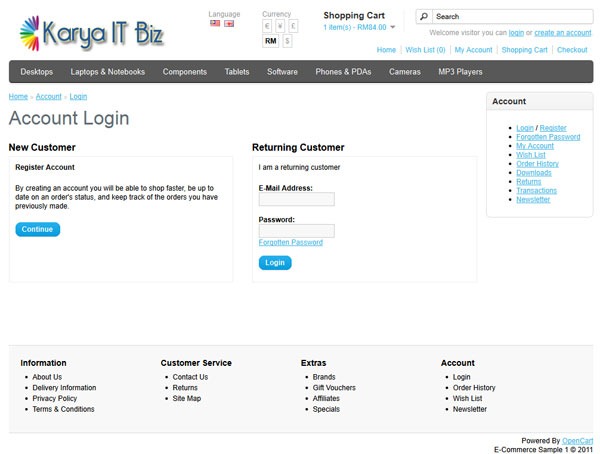Expand the Shopping Cart dropdown arrow

[x=393, y=27]
